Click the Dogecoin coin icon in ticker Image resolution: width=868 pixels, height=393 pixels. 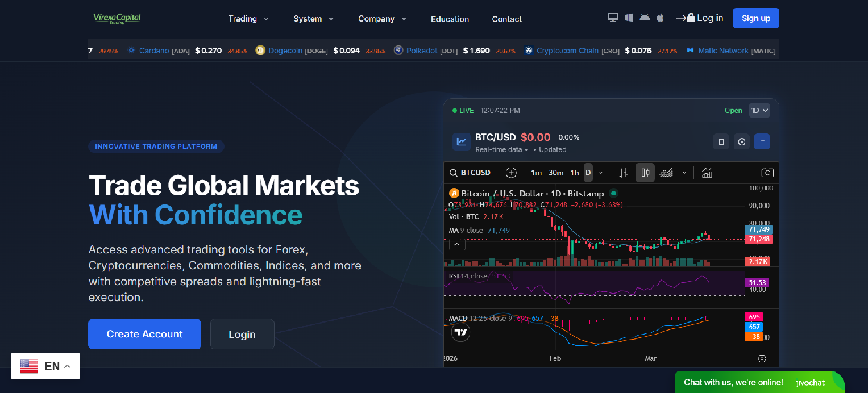[260, 51]
